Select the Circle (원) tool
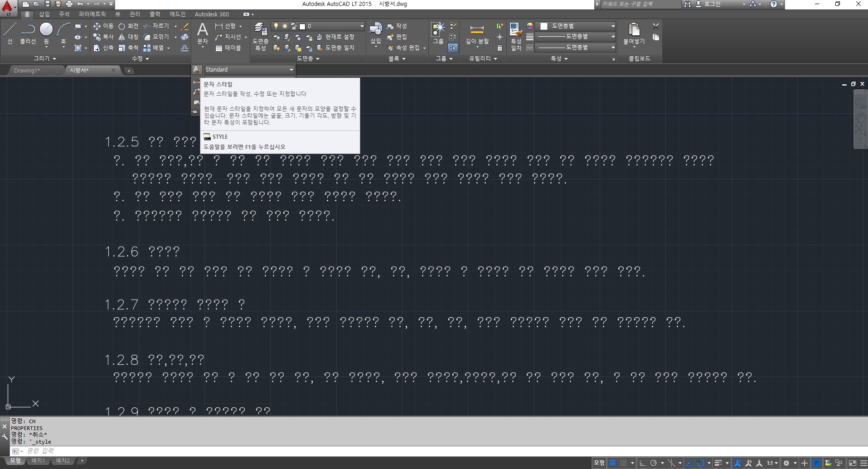 tap(46, 34)
